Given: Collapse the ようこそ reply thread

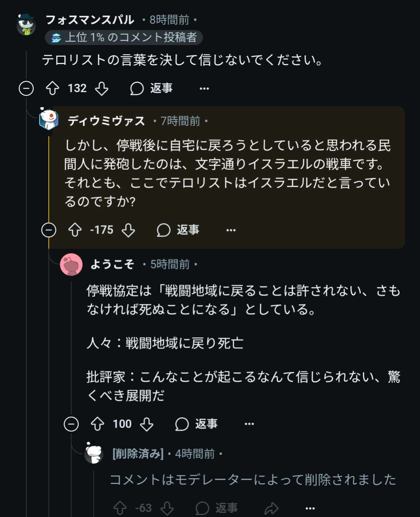Looking at the screenshot, I should tap(71, 424).
